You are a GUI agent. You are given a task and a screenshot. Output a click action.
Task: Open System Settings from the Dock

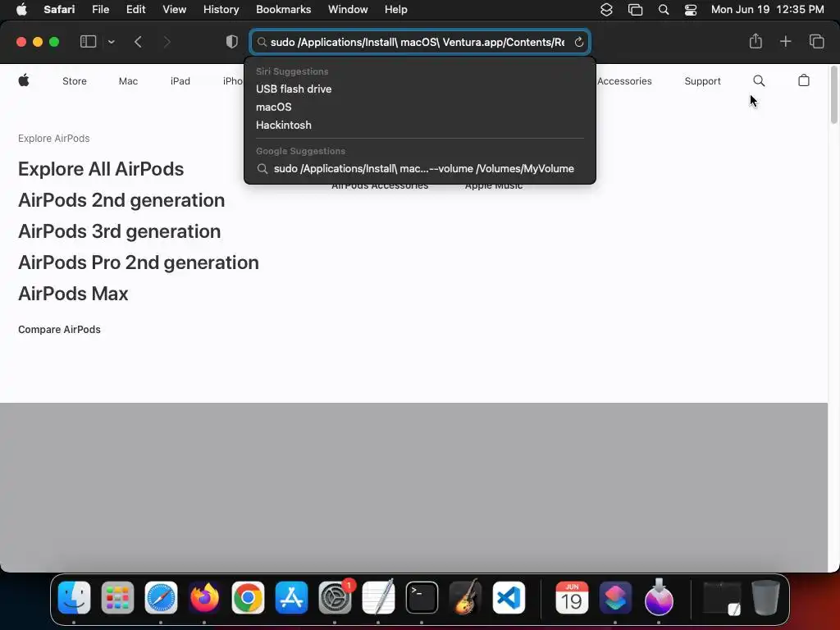[335, 597]
